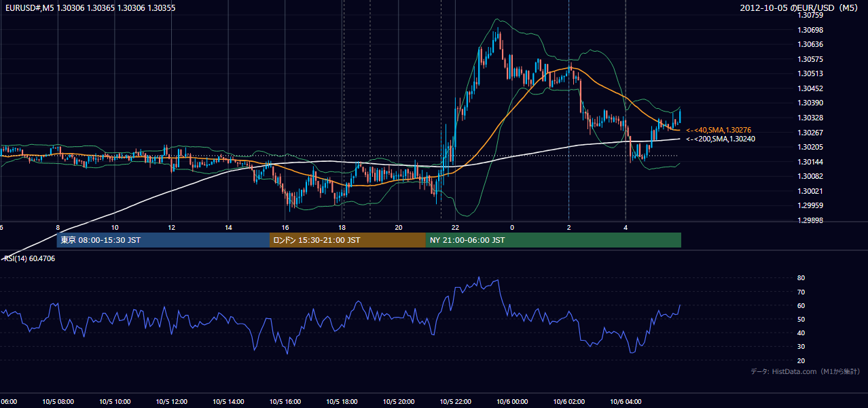Click hour label 22 under price chart
This screenshot has width=868, height=408.
pyautogui.click(x=456, y=227)
